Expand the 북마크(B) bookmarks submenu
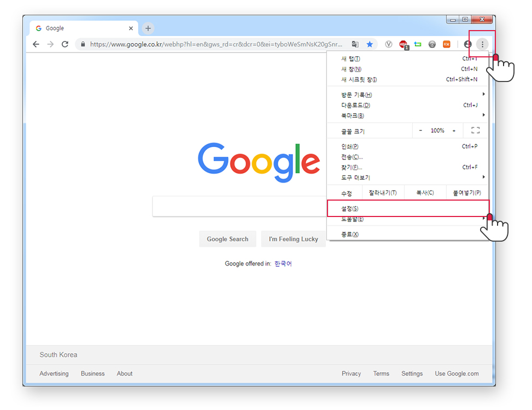 click(x=407, y=116)
